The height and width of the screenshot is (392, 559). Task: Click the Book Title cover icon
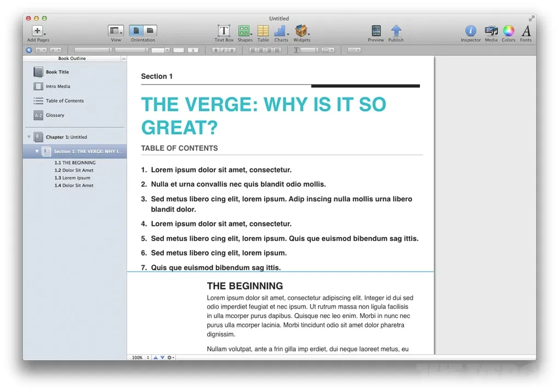click(38, 72)
